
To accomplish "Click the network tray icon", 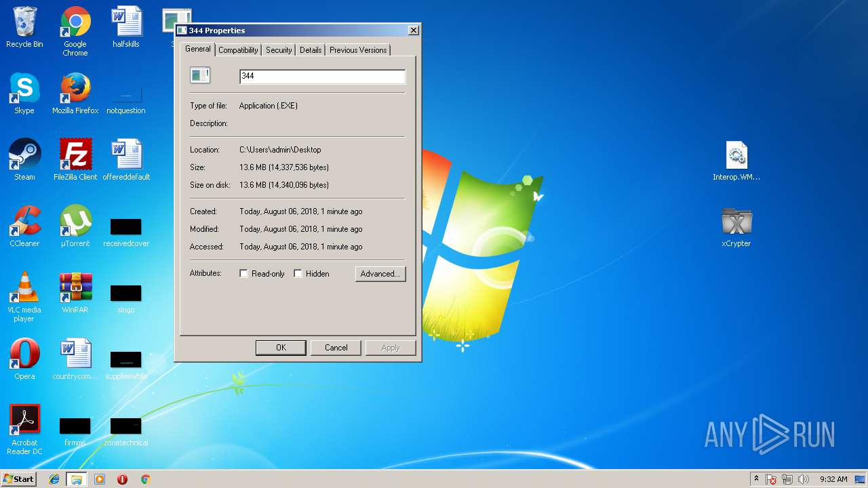I will click(x=787, y=479).
